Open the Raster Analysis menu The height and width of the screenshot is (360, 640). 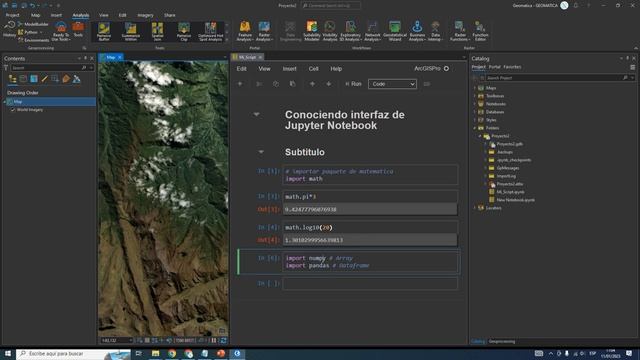(x=264, y=31)
